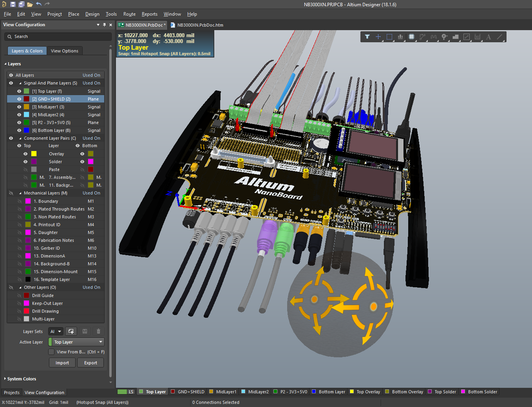Open the Route menu
The height and width of the screenshot is (407, 532).
coord(129,14)
